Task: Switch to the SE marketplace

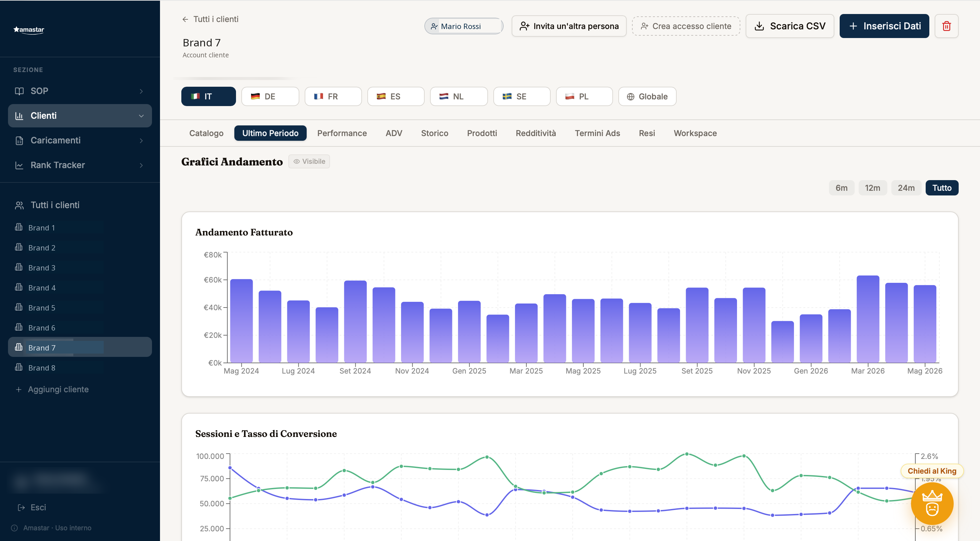Action: pyautogui.click(x=522, y=96)
